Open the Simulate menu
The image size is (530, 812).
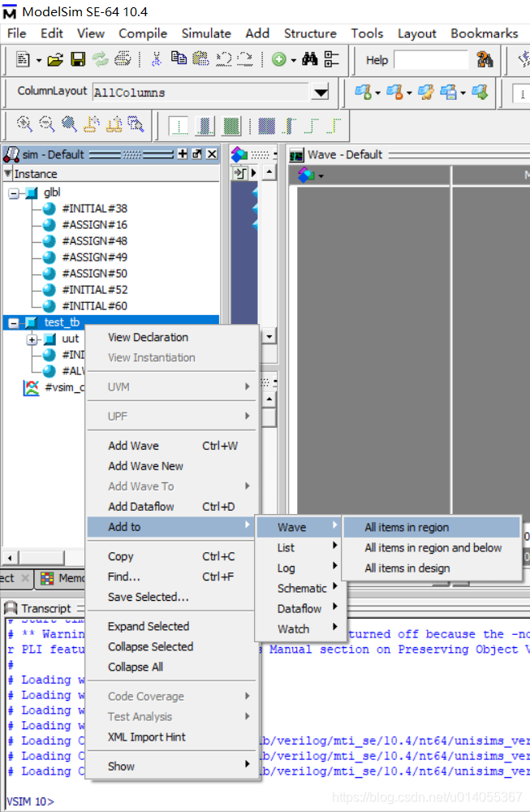tap(206, 33)
